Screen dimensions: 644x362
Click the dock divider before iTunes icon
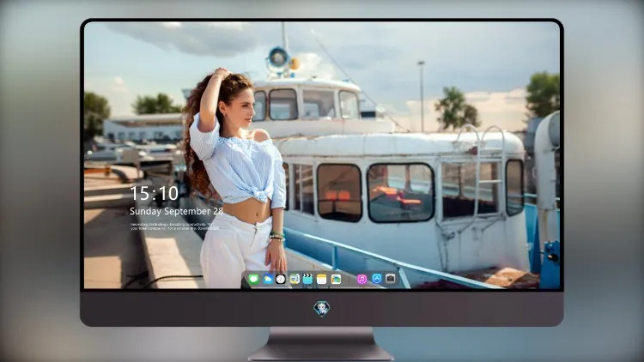(x=349, y=279)
